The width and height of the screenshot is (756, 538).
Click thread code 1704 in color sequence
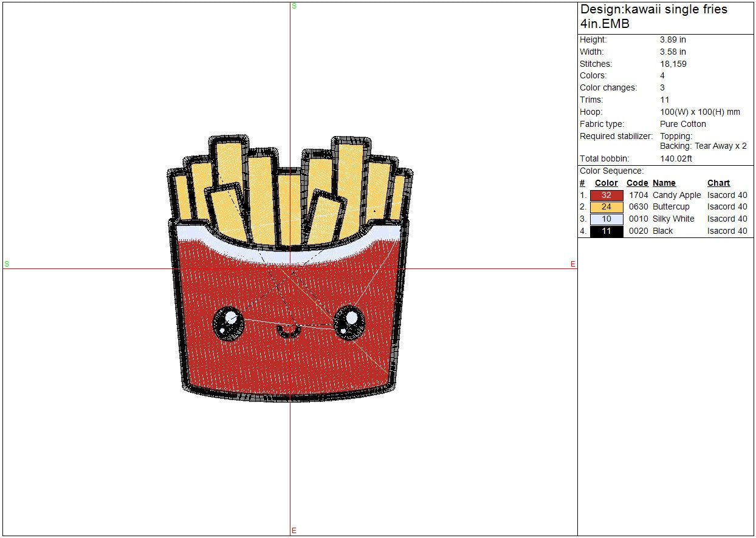(638, 195)
